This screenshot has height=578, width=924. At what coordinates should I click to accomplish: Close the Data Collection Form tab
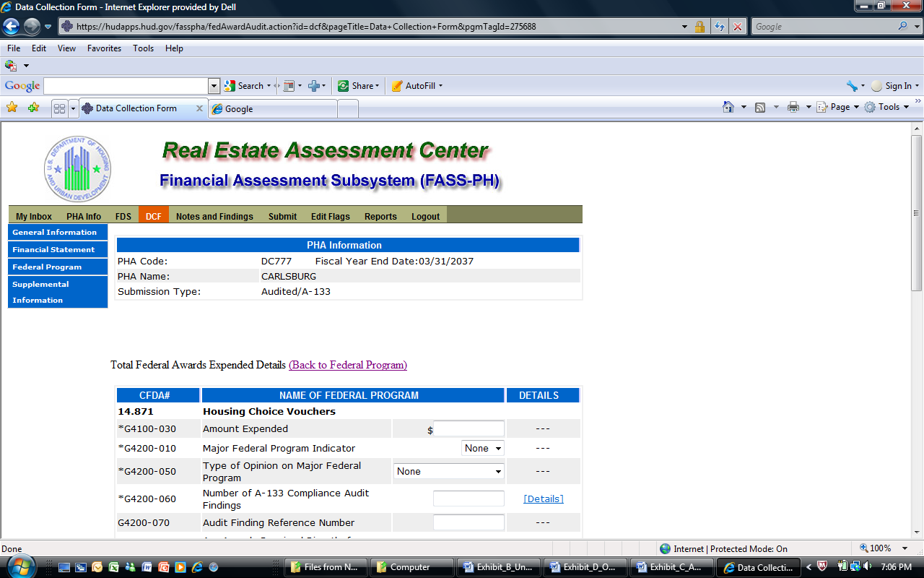[200, 108]
